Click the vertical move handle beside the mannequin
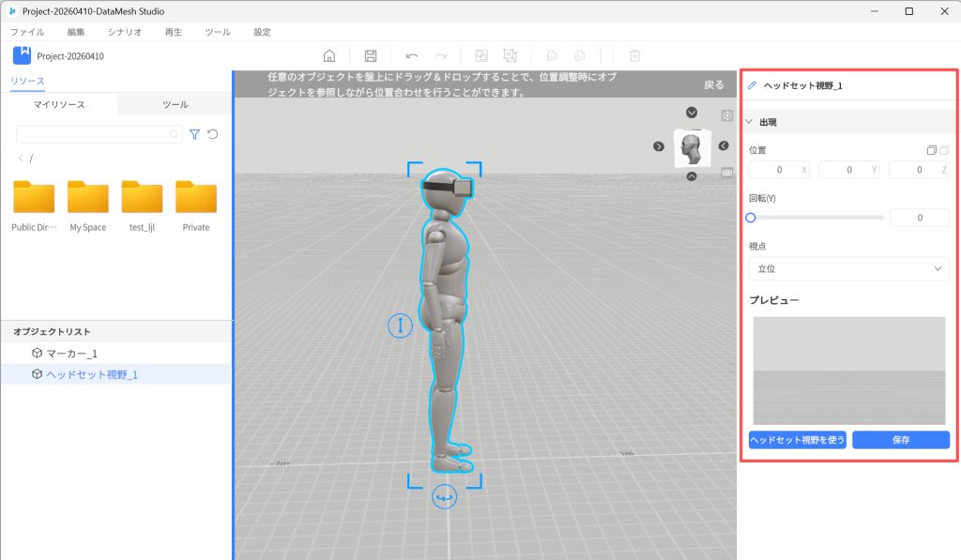 (x=400, y=325)
